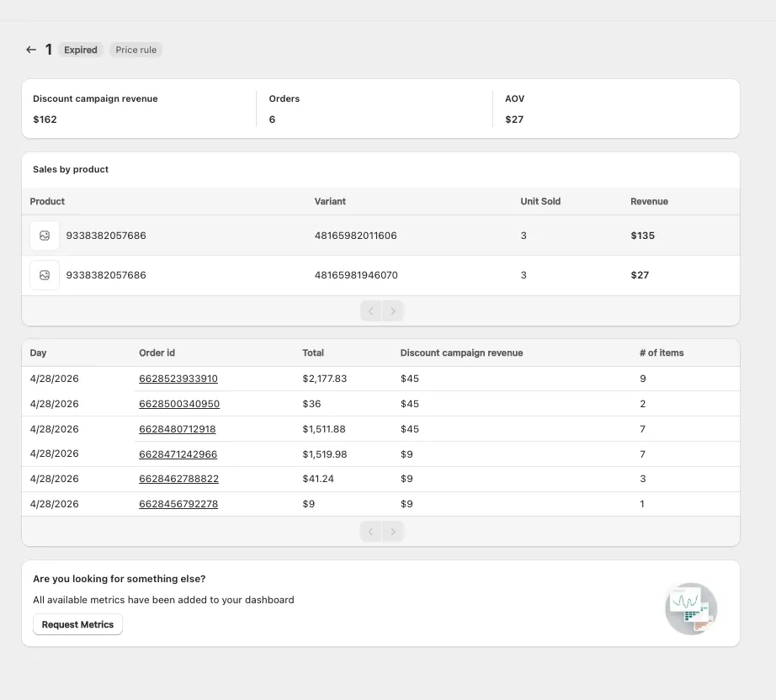Click the $2,177.83 total cell
This screenshot has width=776, height=700.
[325, 379]
